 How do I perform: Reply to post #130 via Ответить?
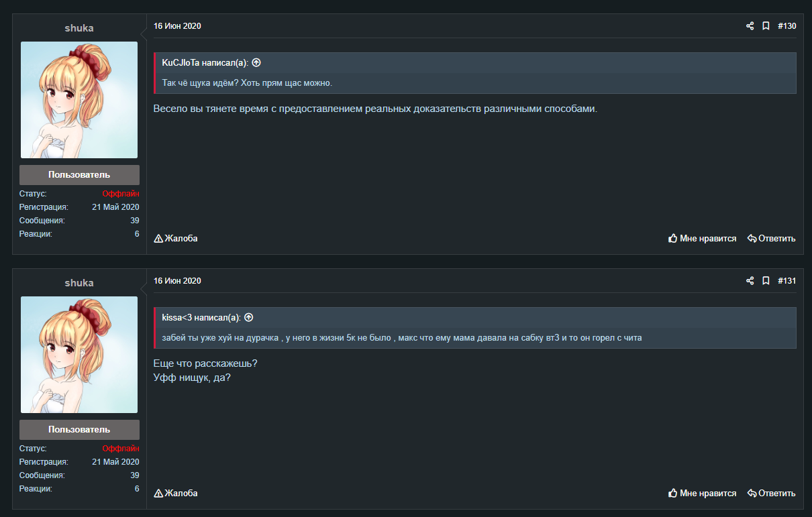pyautogui.click(x=772, y=238)
